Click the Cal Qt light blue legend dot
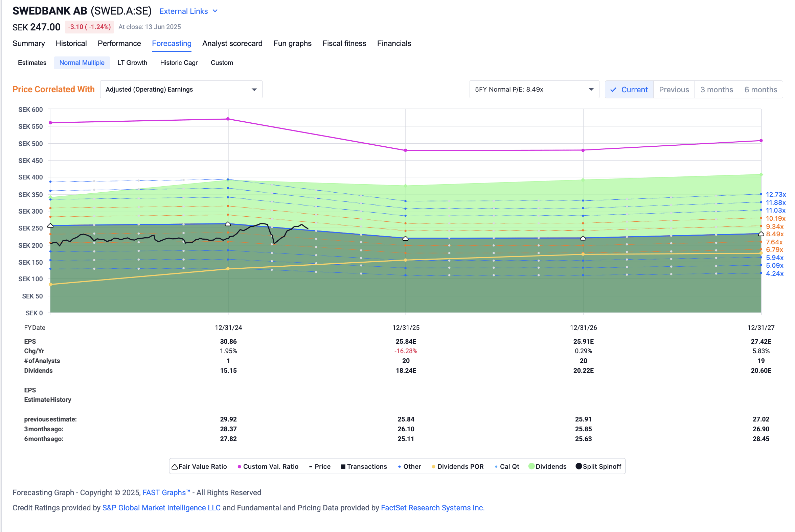 [496, 467]
